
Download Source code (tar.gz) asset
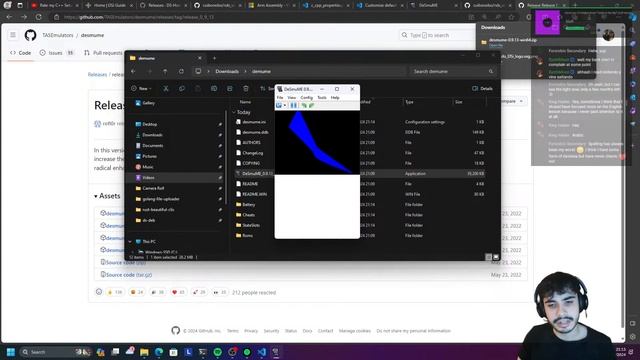pyautogui.click(x=129, y=275)
